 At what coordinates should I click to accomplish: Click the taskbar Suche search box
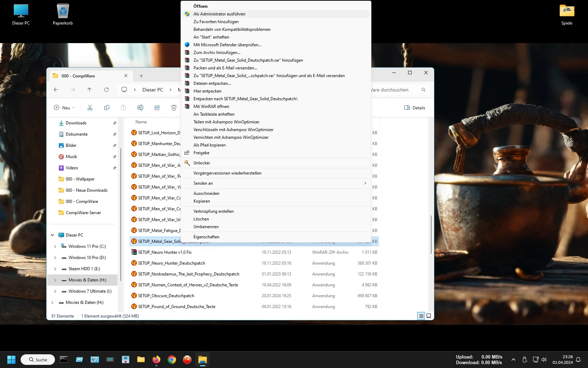tap(38, 360)
